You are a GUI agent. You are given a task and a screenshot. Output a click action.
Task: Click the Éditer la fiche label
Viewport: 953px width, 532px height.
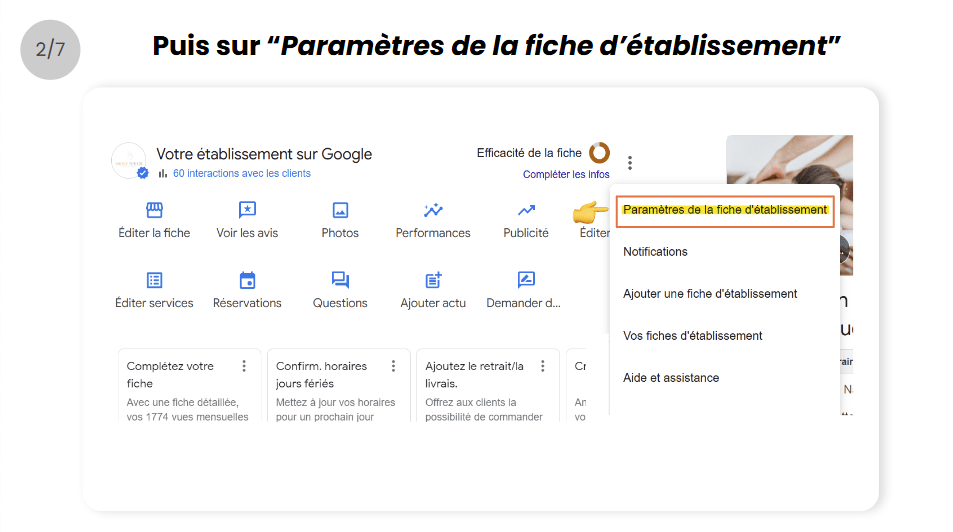tap(154, 233)
